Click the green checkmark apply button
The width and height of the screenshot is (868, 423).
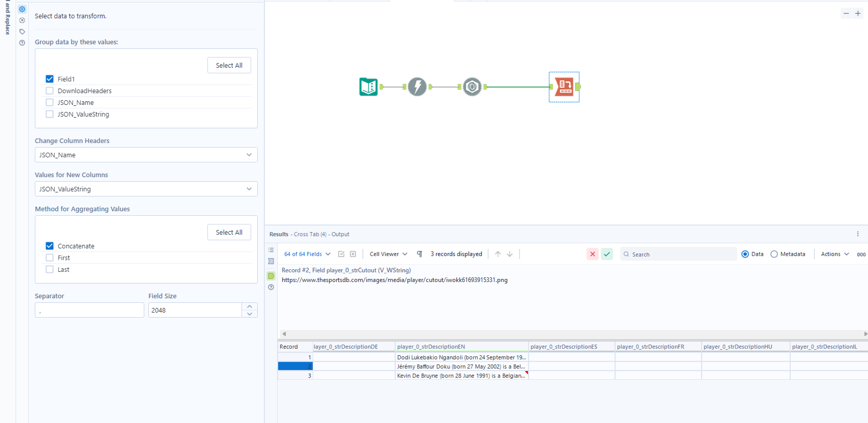(x=607, y=254)
